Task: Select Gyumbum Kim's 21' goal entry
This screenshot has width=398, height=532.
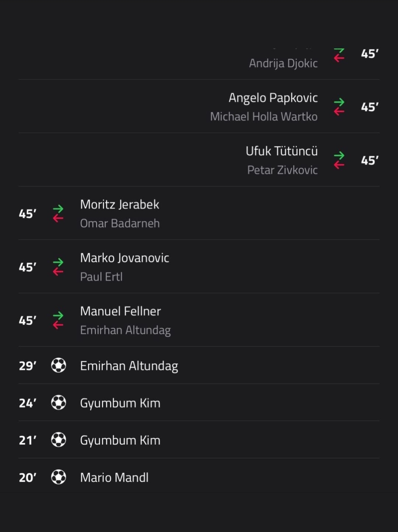Action: click(x=199, y=440)
